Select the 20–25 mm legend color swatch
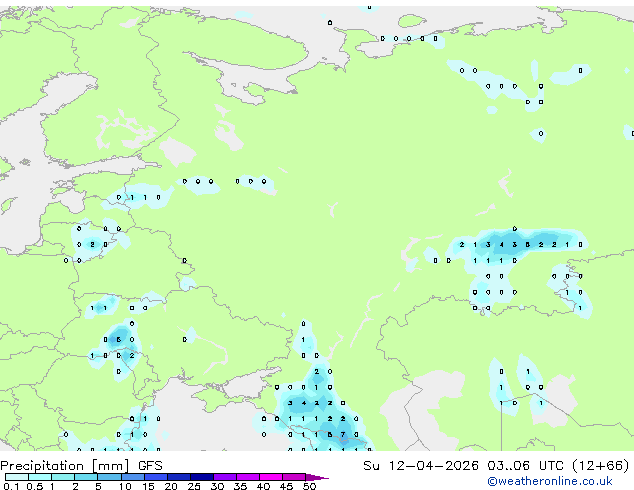634x490 pixels. coord(179,477)
